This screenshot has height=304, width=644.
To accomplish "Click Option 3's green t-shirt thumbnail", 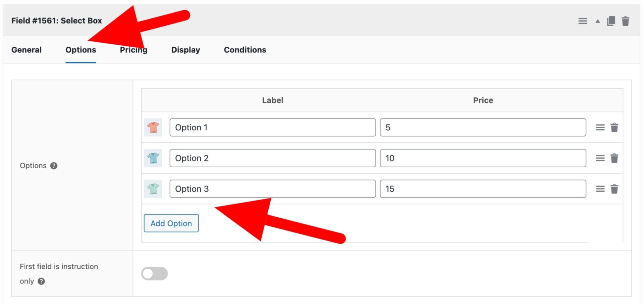I will click(x=153, y=189).
